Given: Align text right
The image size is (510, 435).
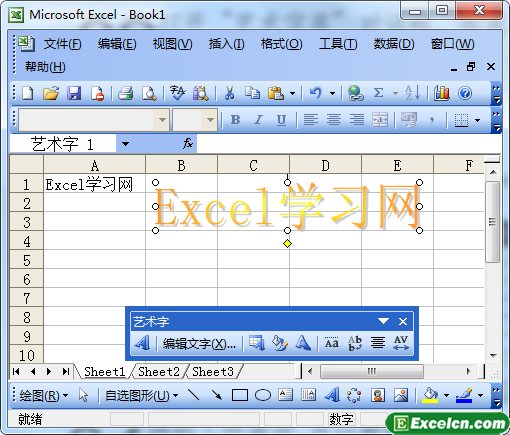Looking at the screenshot, I should pyautogui.click(x=357, y=120).
